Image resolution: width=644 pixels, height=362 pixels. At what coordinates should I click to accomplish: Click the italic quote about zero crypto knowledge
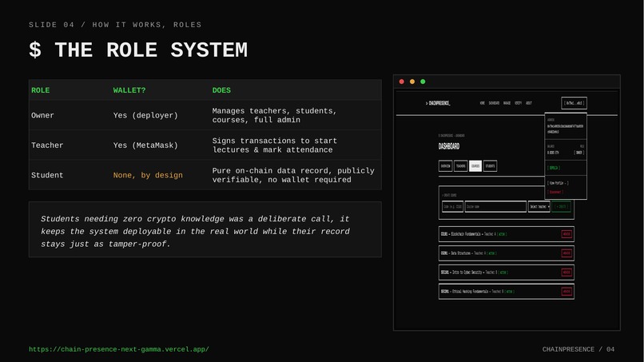pos(195,231)
